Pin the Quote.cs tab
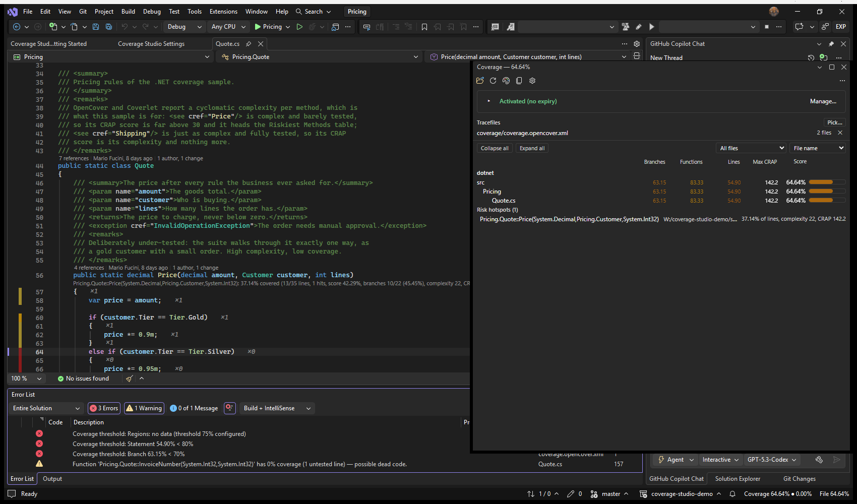Image resolution: width=857 pixels, height=504 pixels. click(x=249, y=44)
